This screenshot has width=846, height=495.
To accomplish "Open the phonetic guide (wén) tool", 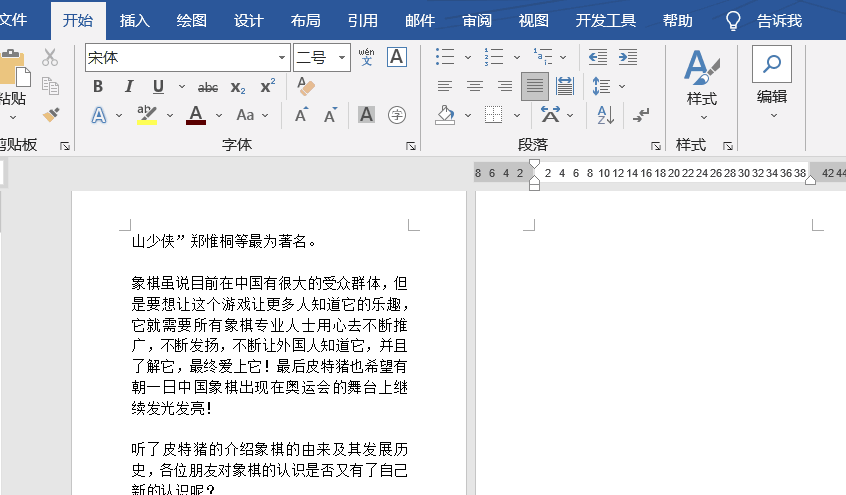I will (366, 57).
